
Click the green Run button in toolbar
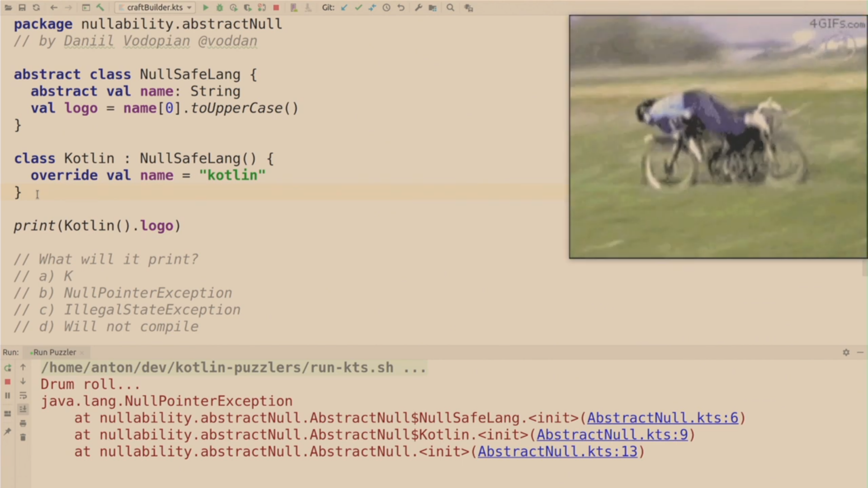pos(205,8)
